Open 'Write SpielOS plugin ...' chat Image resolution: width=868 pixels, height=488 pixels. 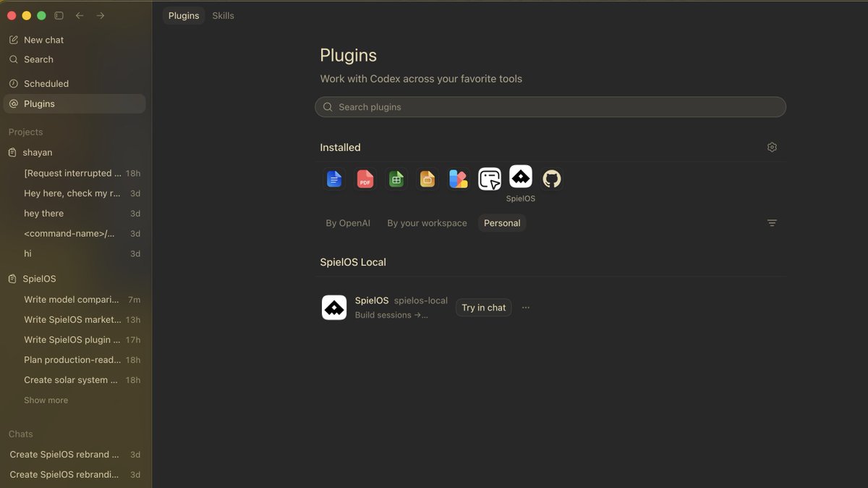tap(75, 340)
